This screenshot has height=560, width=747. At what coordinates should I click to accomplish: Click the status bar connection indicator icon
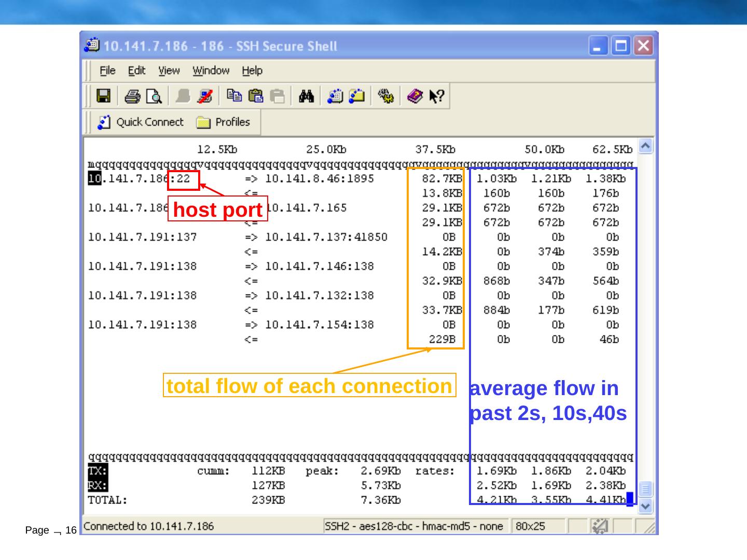point(600,526)
